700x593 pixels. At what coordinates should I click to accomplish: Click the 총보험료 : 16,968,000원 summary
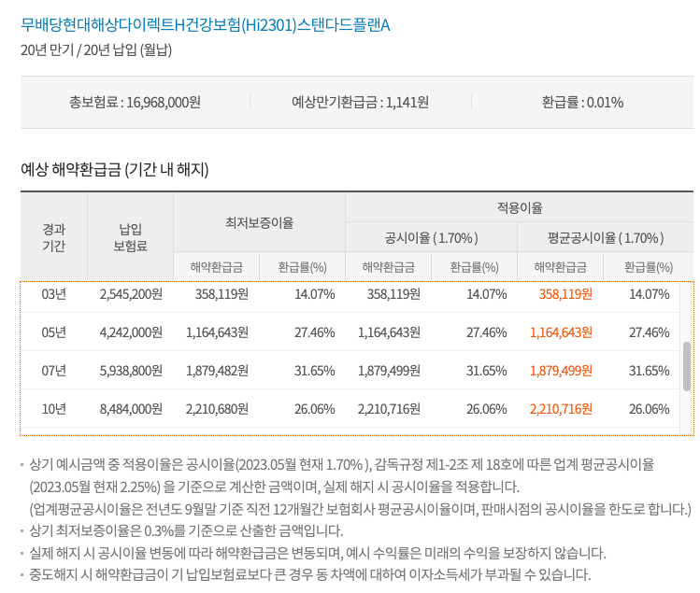pos(135,103)
